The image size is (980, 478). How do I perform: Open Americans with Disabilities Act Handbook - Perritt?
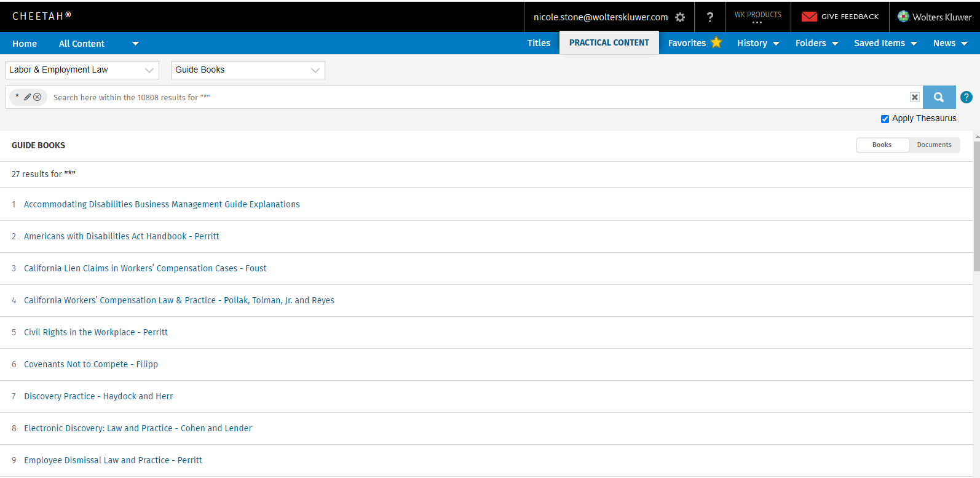pos(121,236)
